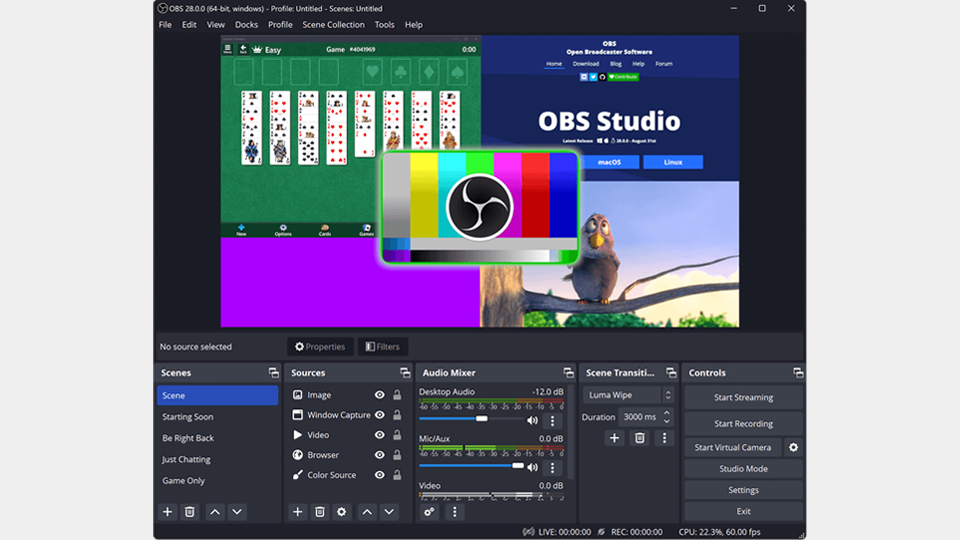This screenshot has height=540, width=960.
Task: Enable Studio Mode
Action: pos(743,469)
